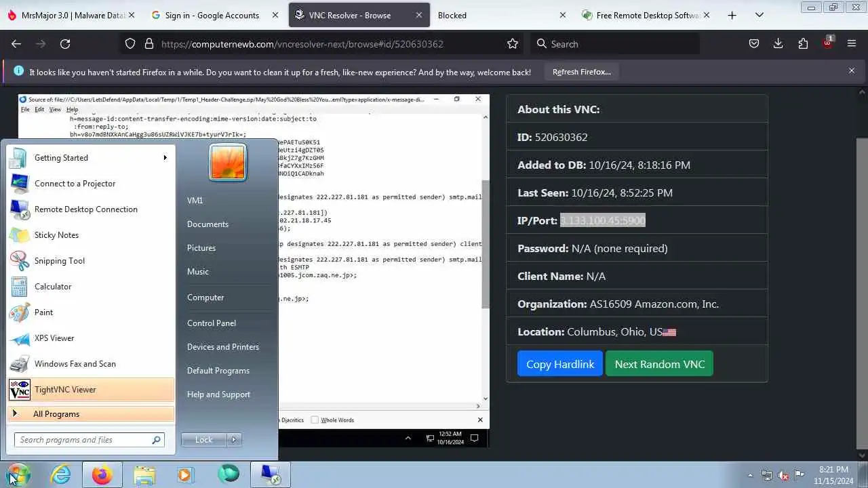
Task: Open the View menu in the source viewer
Action: tap(55, 109)
